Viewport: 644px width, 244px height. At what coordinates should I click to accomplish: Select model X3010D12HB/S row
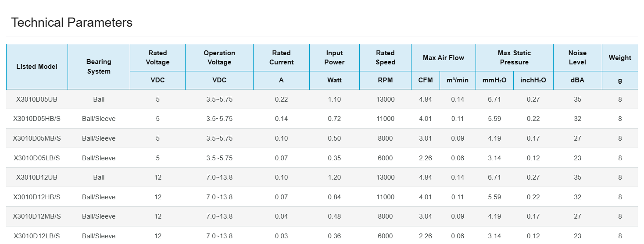[37, 197]
